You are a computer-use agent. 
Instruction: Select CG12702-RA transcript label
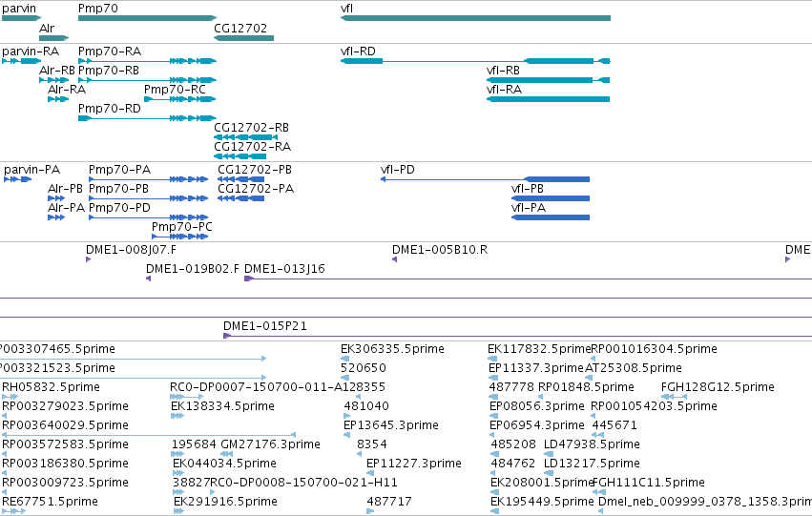tap(252, 147)
